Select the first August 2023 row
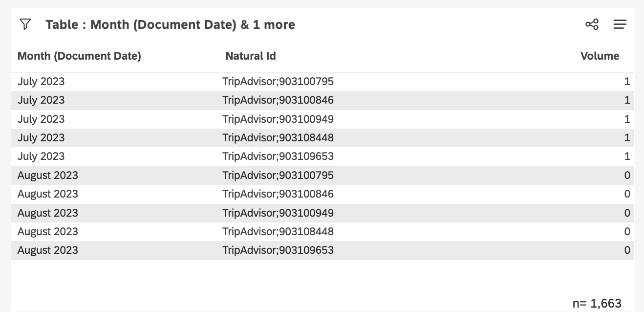 pos(279,175)
